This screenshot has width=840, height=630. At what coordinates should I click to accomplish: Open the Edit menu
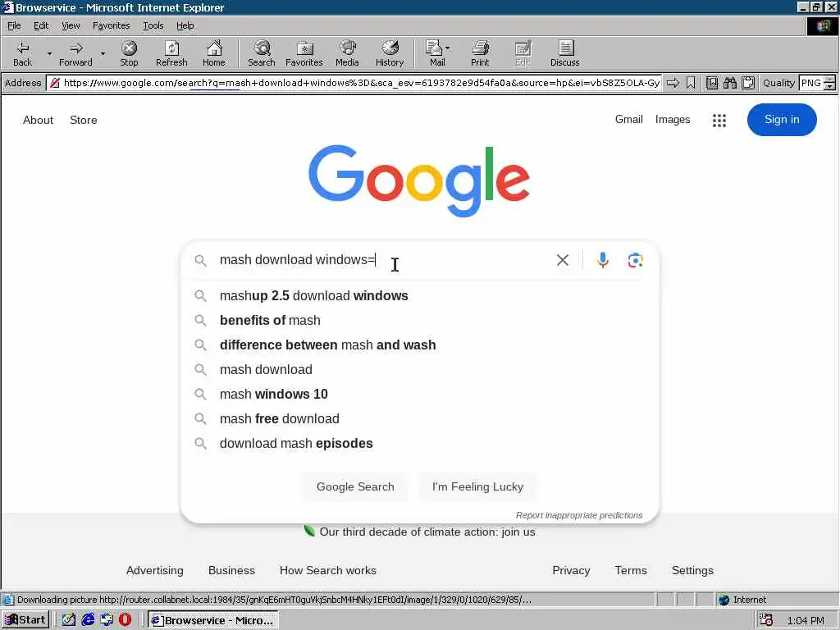pos(41,25)
